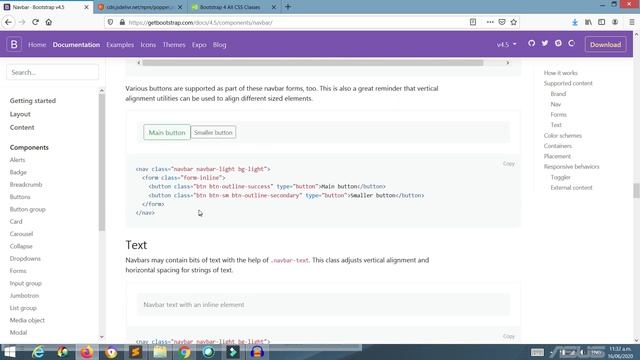640x360 pixels.
Task: Open Themes in Bootstrap navbar
Action: pyautogui.click(x=174, y=45)
